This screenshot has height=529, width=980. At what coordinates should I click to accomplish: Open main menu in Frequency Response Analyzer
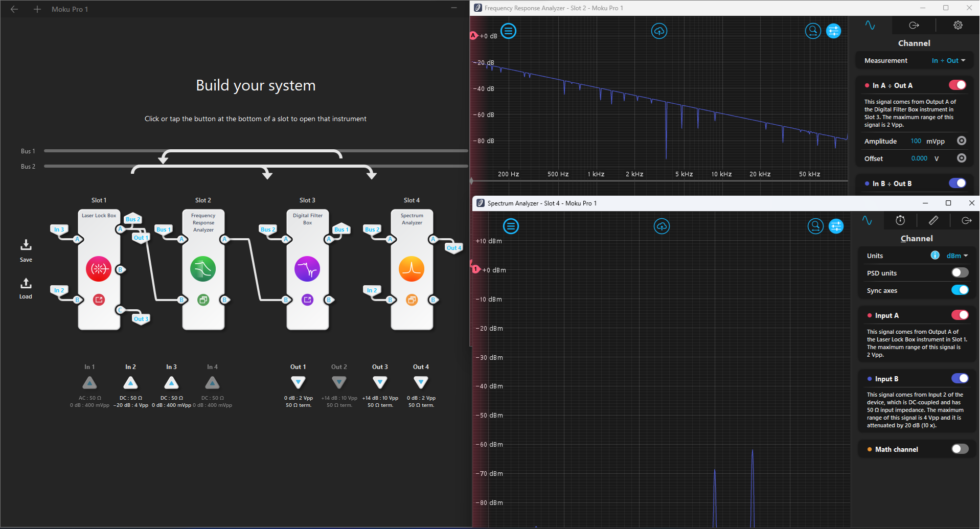point(508,31)
